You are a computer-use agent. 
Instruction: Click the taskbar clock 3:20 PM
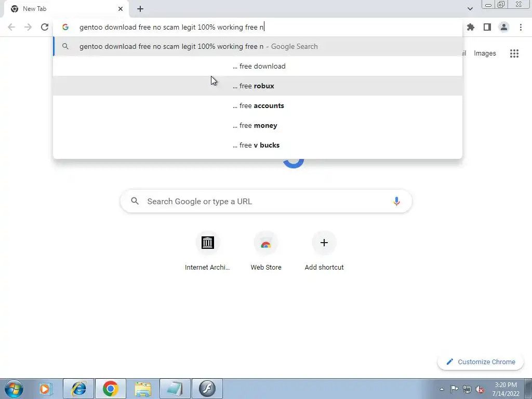[x=506, y=389]
